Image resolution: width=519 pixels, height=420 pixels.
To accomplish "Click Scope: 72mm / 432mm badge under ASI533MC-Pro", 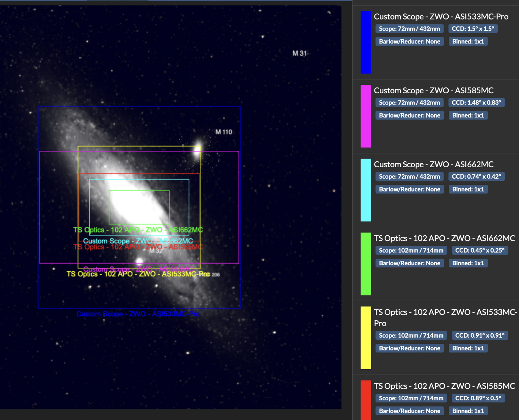I will [409, 29].
